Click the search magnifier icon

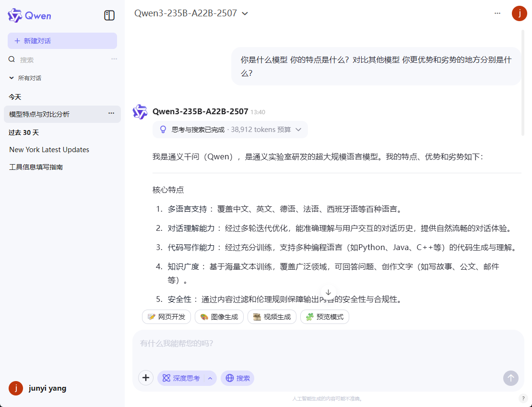click(12, 60)
